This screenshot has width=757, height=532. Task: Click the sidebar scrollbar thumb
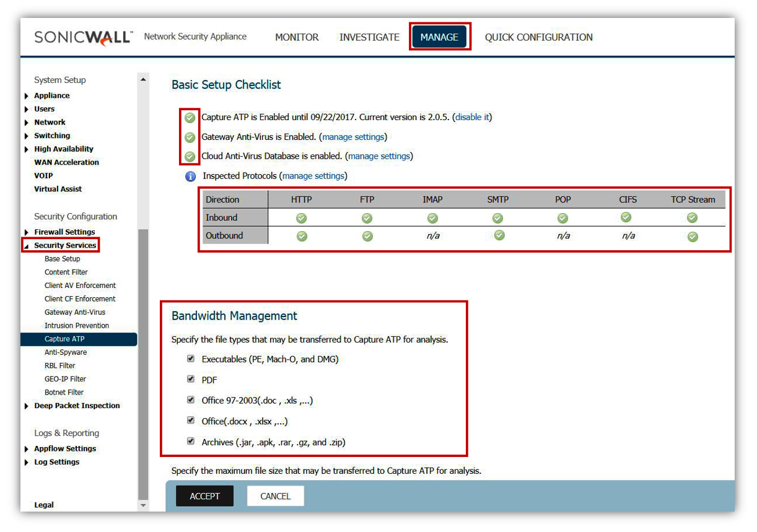(x=144, y=364)
